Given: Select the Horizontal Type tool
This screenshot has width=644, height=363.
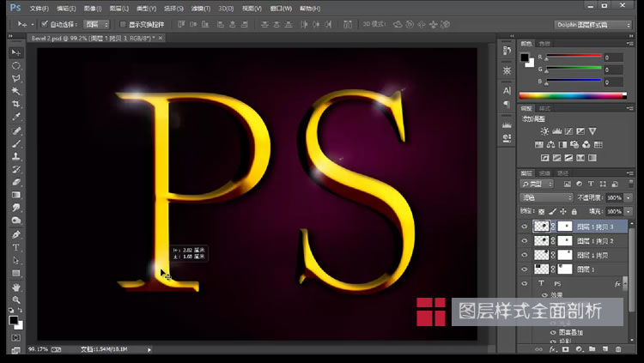Looking at the screenshot, I should [x=16, y=247].
